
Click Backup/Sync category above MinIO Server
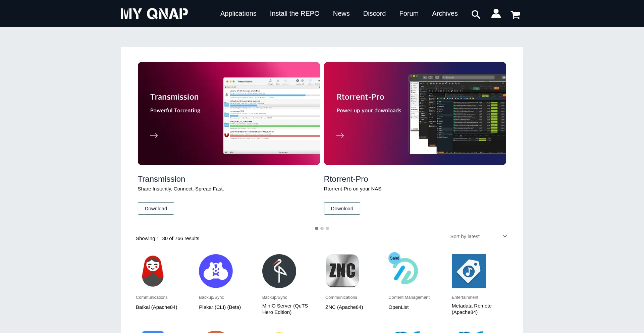tap(275, 297)
